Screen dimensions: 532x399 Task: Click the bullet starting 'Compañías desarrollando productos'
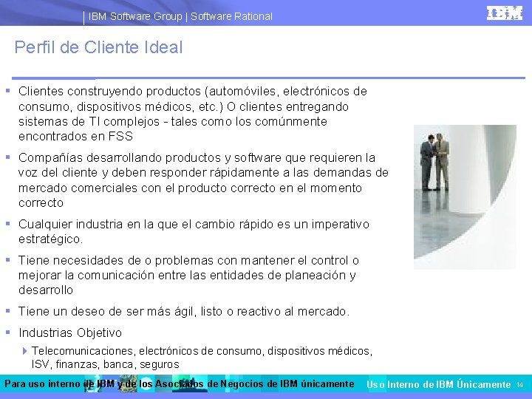(203, 180)
